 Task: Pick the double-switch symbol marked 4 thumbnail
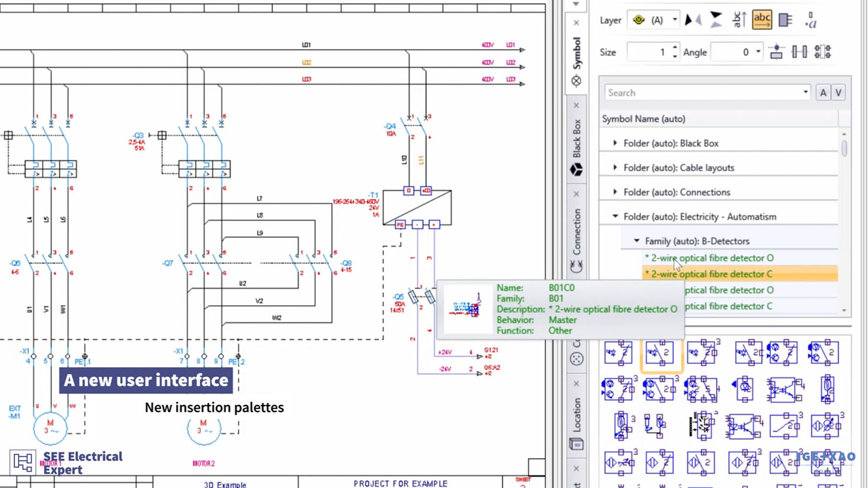coord(701,389)
